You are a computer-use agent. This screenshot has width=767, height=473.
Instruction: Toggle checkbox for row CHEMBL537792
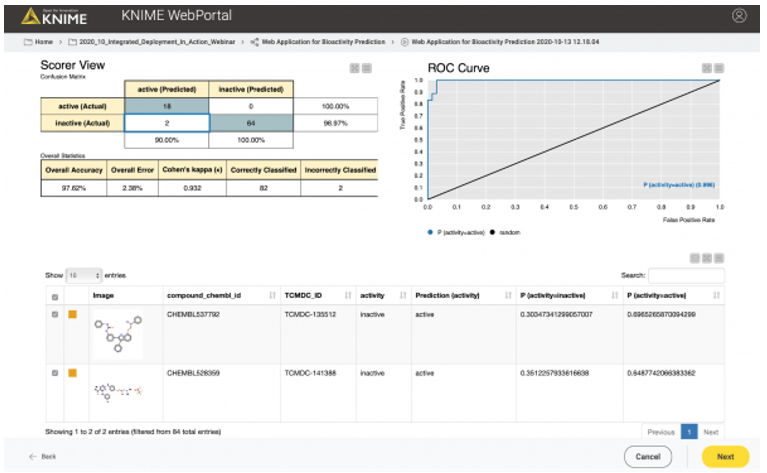(x=55, y=316)
